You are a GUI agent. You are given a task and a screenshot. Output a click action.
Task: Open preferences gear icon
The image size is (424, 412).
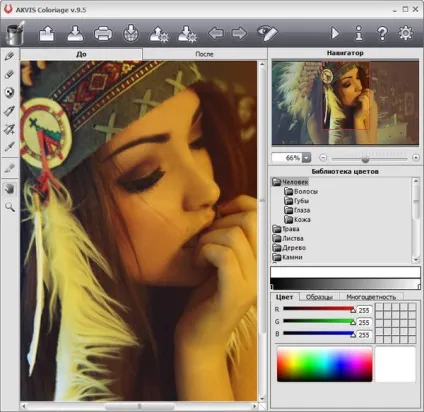(406, 33)
